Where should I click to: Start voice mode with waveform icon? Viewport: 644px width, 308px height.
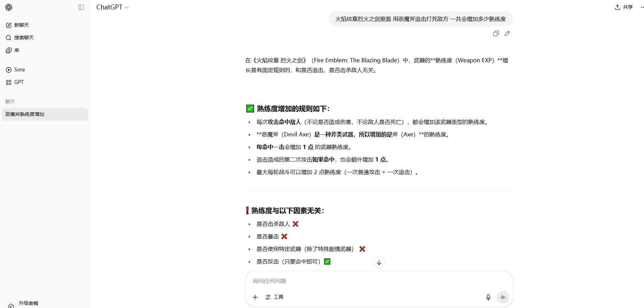coord(503,297)
